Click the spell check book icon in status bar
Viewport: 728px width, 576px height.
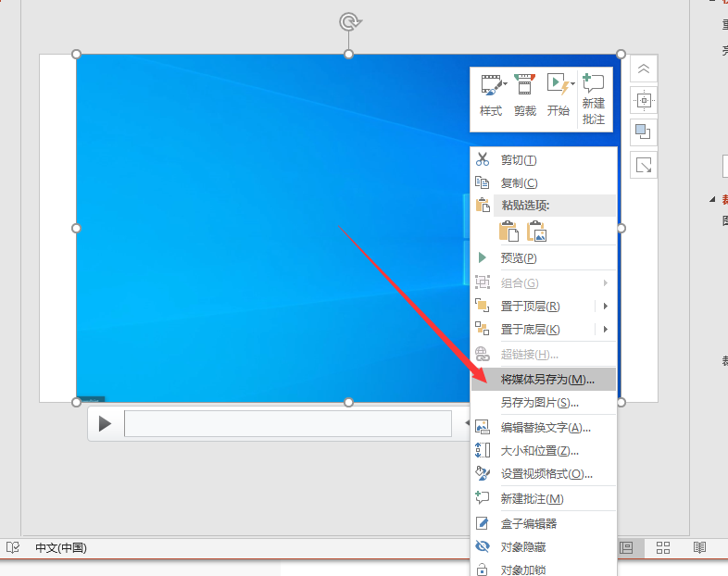coord(13,547)
